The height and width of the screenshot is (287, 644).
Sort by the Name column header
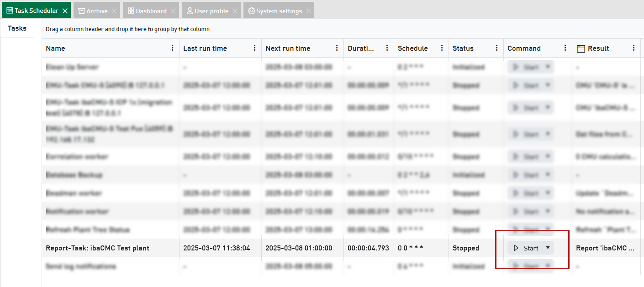(x=56, y=48)
